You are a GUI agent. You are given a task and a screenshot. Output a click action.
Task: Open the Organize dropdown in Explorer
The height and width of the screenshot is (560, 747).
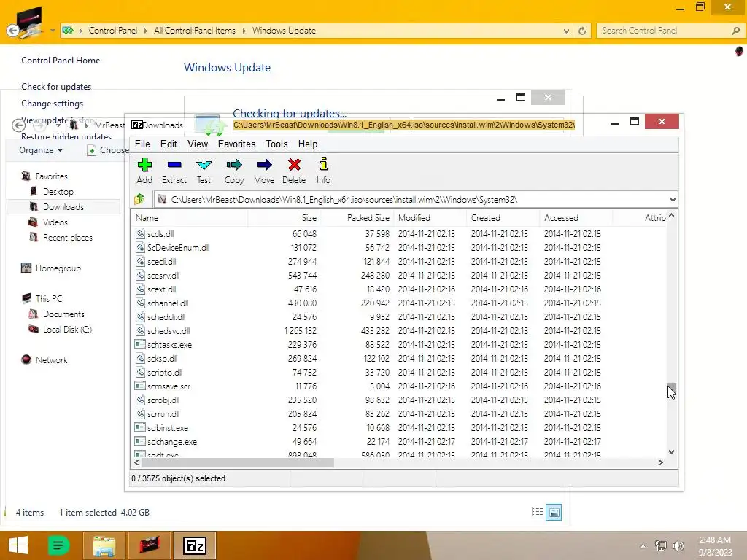[41, 150]
